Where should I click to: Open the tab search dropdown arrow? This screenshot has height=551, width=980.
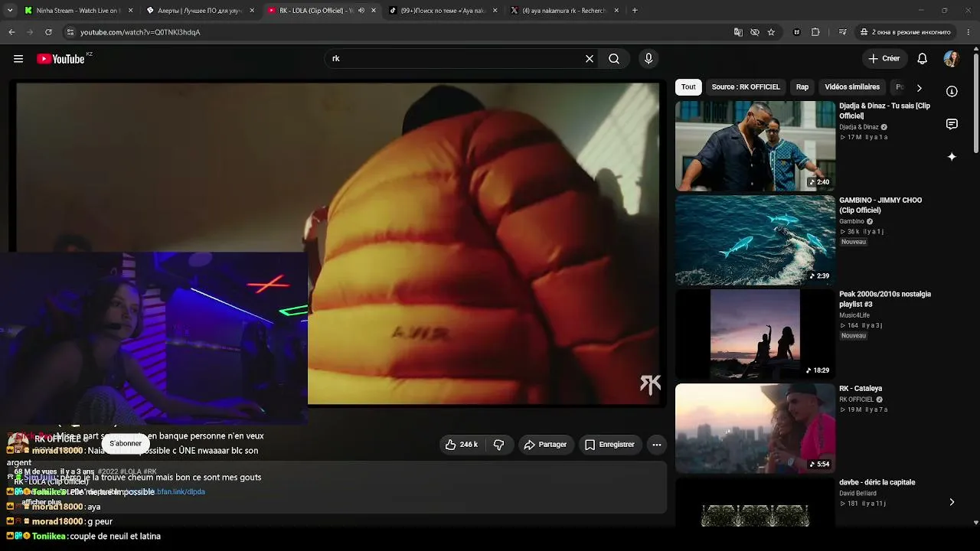click(x=10, y=11)
